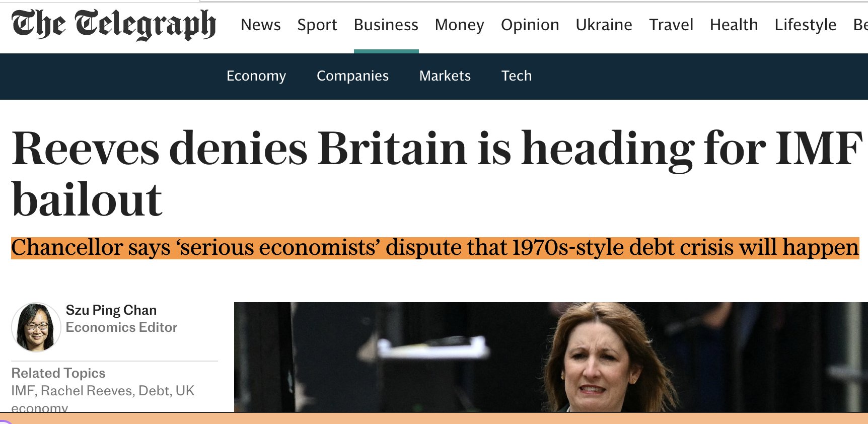Click The Telegraph logo
Screen dimensions: 868x424
point(114,25)
